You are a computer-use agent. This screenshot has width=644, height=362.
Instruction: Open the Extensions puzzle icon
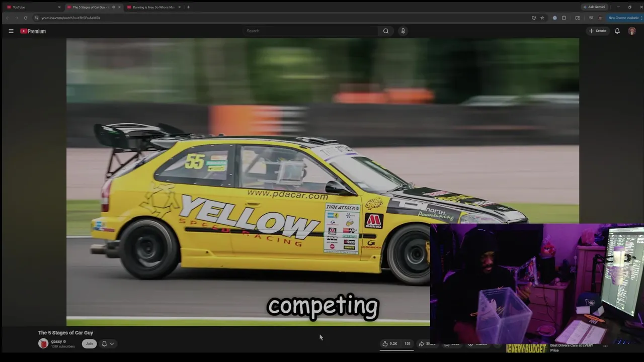(564, 18)
